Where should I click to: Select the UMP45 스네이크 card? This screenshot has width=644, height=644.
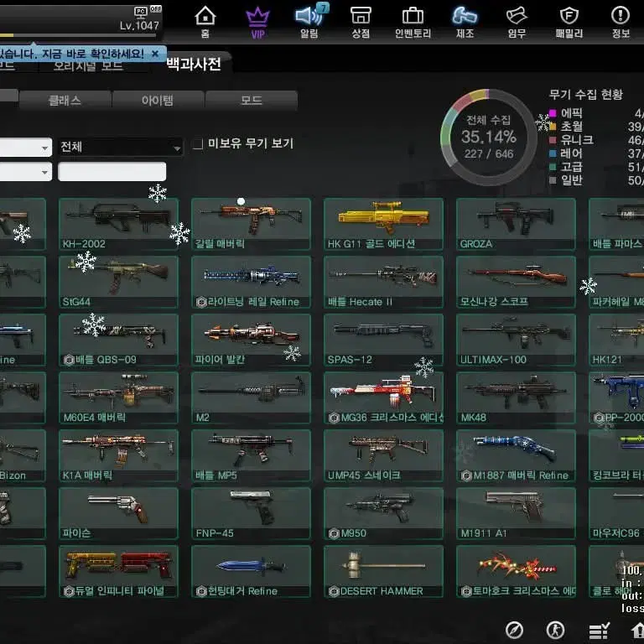tap(383, 455)
